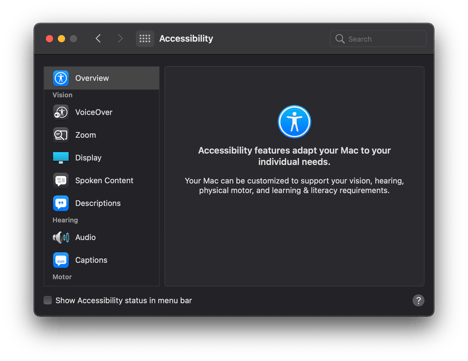Screen dimensions: 468x361
Task: Go back using the left chevron
Action: 98,39
